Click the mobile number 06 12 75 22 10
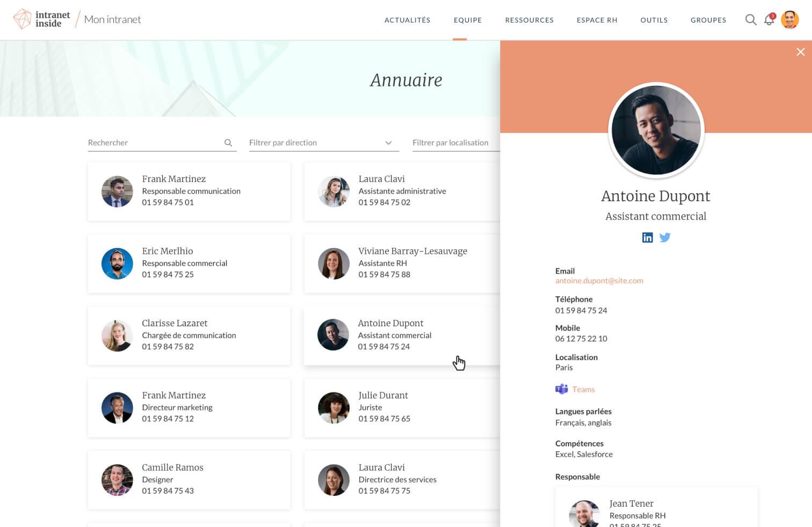The image size is (812, 527). click(581, 339)
